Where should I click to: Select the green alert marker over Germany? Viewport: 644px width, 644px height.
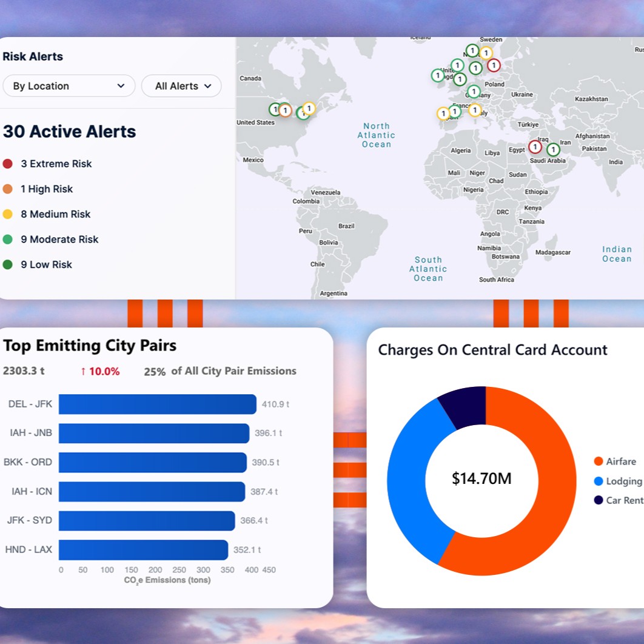(474, 91)
